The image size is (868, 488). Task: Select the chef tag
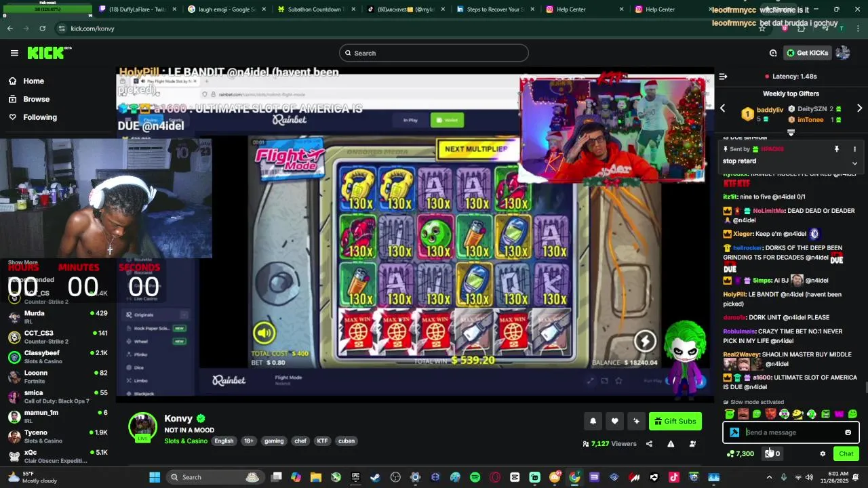300,441
